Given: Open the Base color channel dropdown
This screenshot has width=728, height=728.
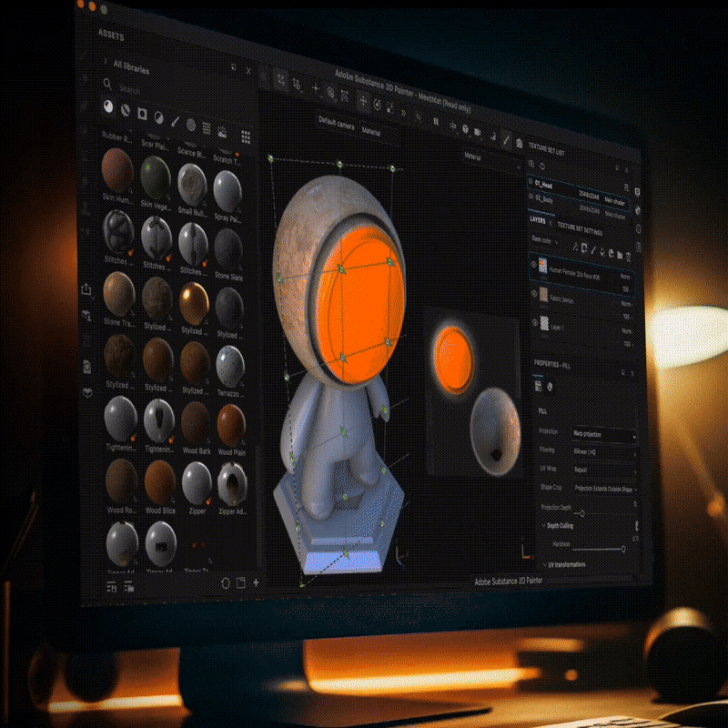Looking at the screenshot, I should point(546,241).
